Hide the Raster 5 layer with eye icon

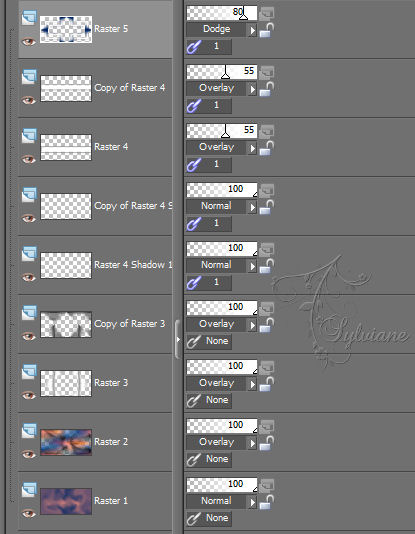(29, 42)
